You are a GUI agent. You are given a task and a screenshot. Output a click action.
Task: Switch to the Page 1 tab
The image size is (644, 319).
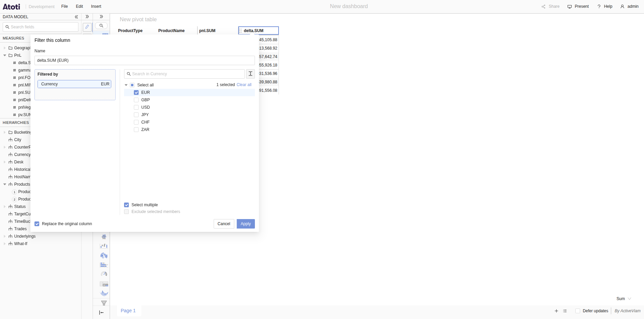pyautogui.click(x=128, y=311)
